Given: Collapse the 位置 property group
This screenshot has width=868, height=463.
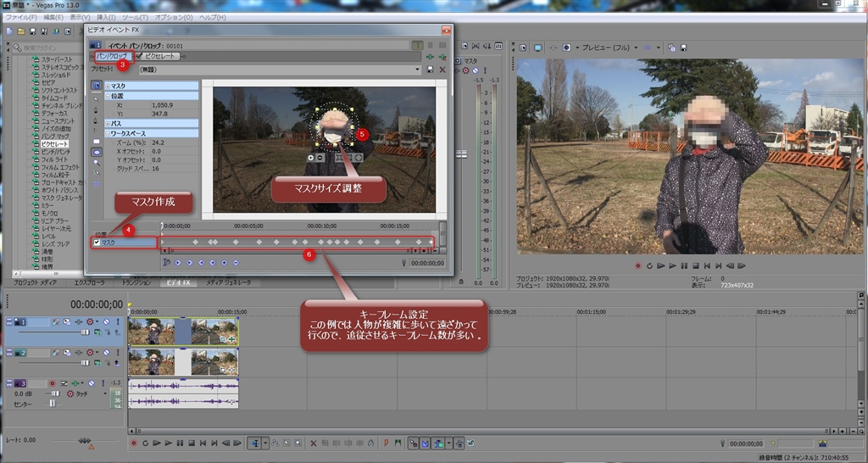Looking at the screenshot, I should pyautogui.click(x=108, y=97).
